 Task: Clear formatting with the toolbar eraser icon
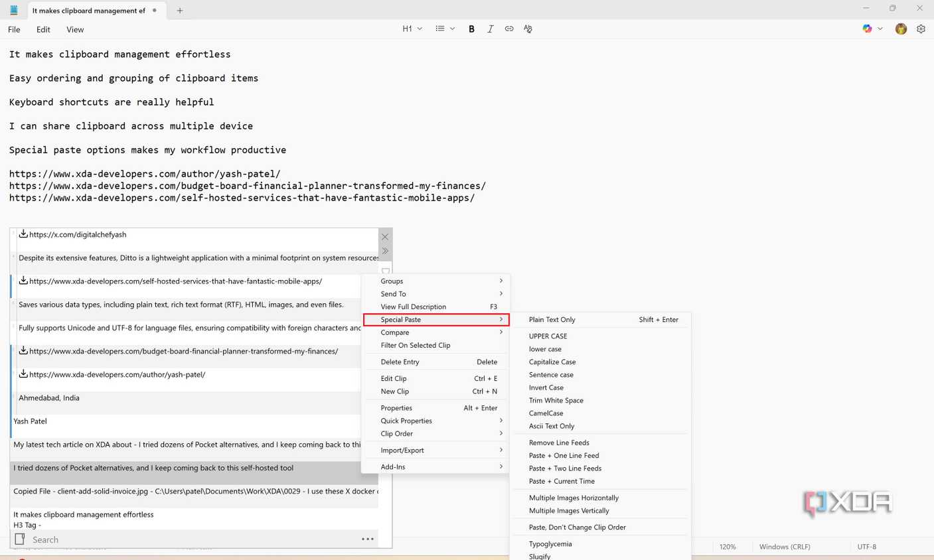(528, 29)
